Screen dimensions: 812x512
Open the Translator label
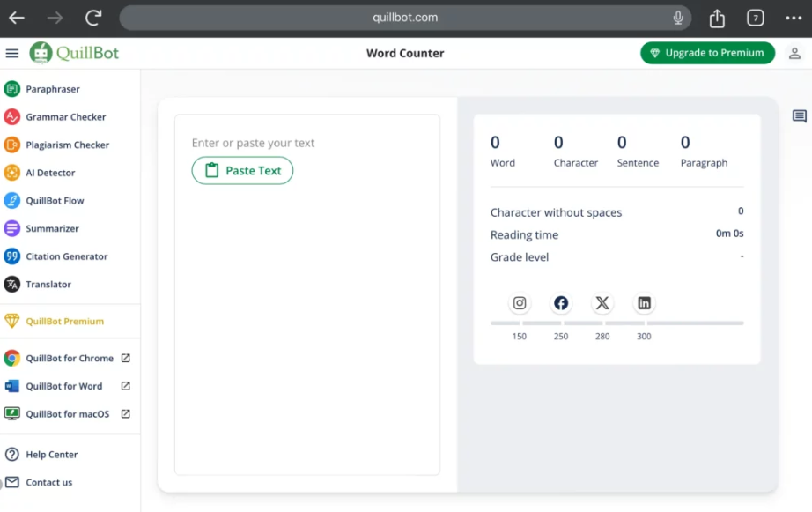48,285
